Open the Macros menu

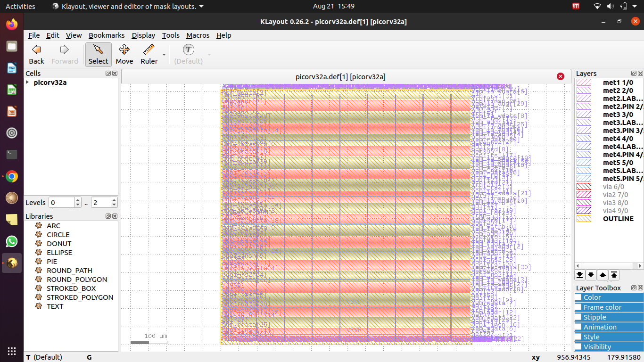click(x=198, y=35)
